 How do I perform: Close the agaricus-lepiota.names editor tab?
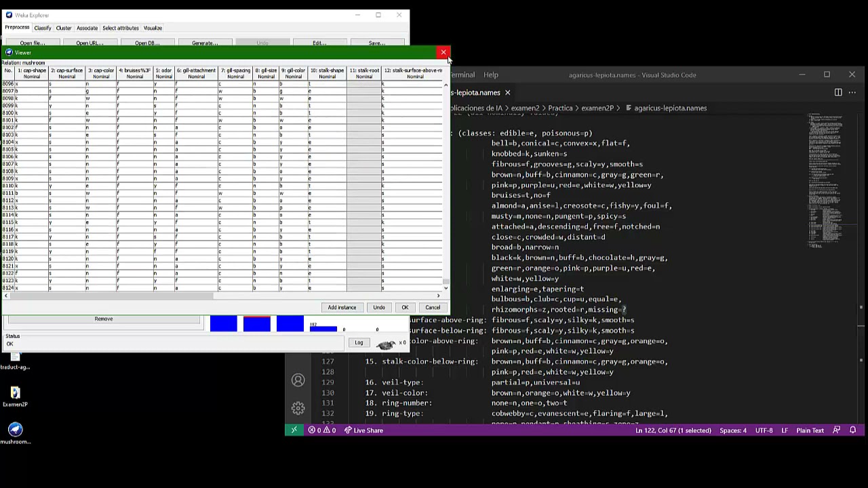[x=507, y=92]
